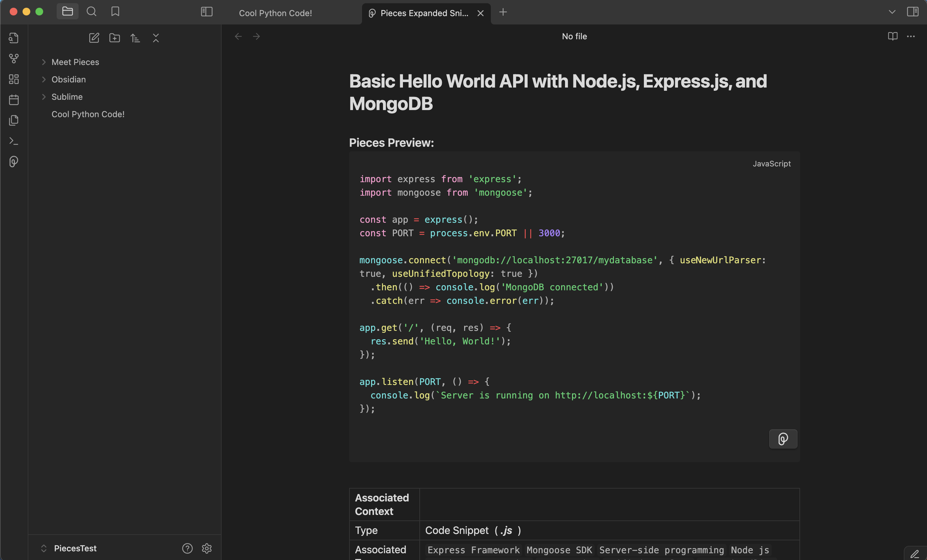Close the Pieces Expanded Snippet tab
This screenshot has width=927, height=560.
point(481,13)
